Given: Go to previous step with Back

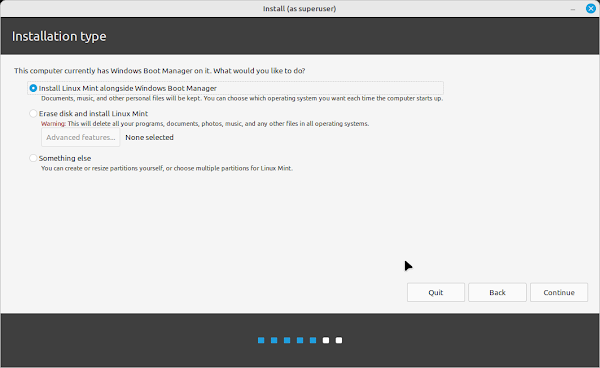Looking at the screenshot, I should point(497,292).
